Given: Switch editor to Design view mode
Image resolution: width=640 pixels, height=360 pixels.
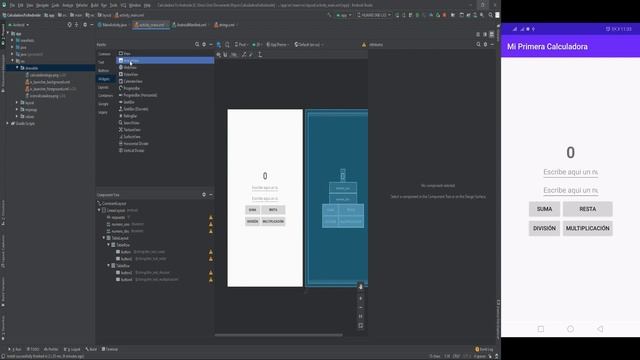Looking at the screenshot, I should coord(492,34).
